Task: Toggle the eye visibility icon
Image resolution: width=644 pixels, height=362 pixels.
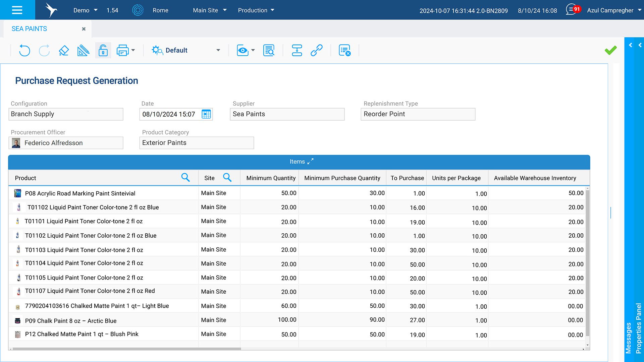Action: [243, 51]
